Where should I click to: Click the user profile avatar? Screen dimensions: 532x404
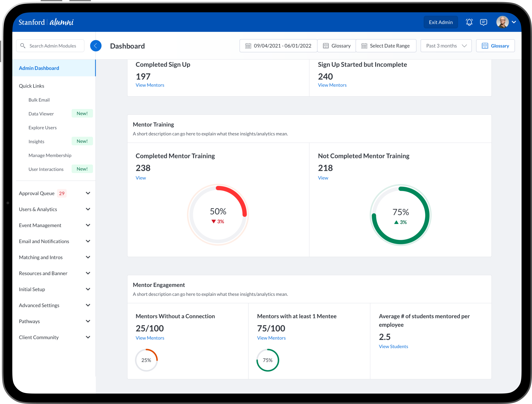[502, 22]
